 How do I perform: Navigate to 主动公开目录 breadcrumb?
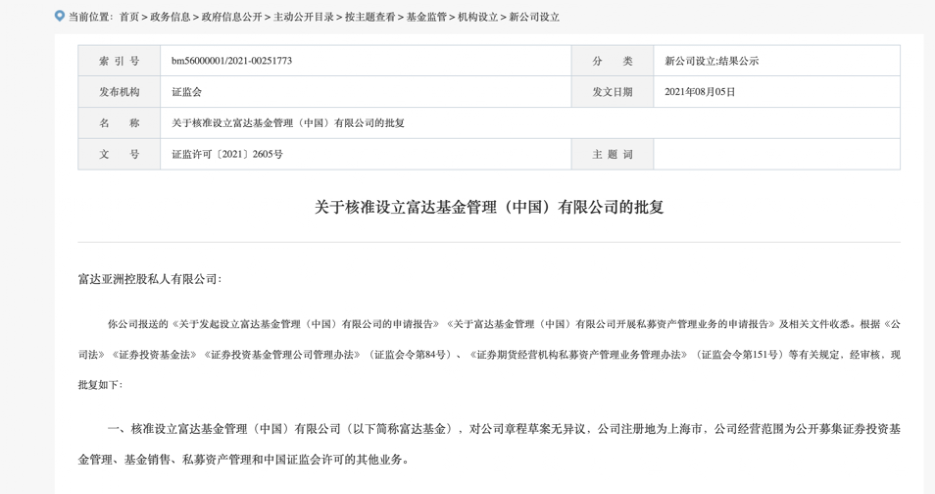point(304,17)
